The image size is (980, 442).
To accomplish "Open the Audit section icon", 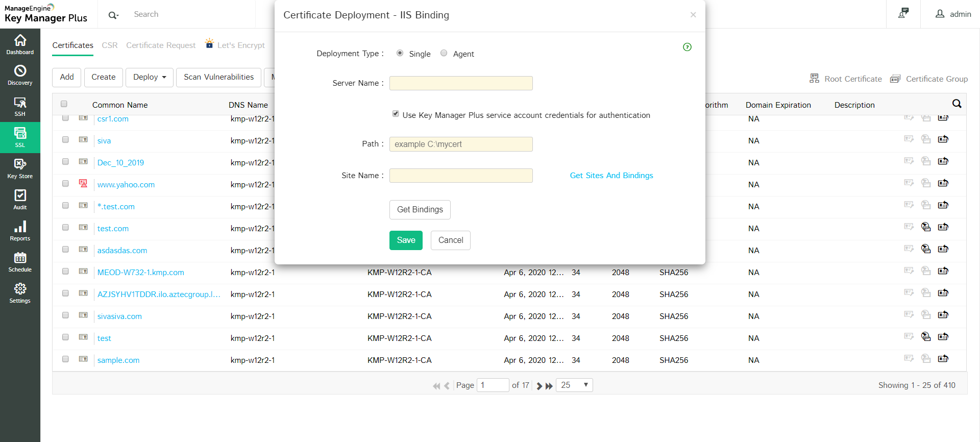I will 20,200.
